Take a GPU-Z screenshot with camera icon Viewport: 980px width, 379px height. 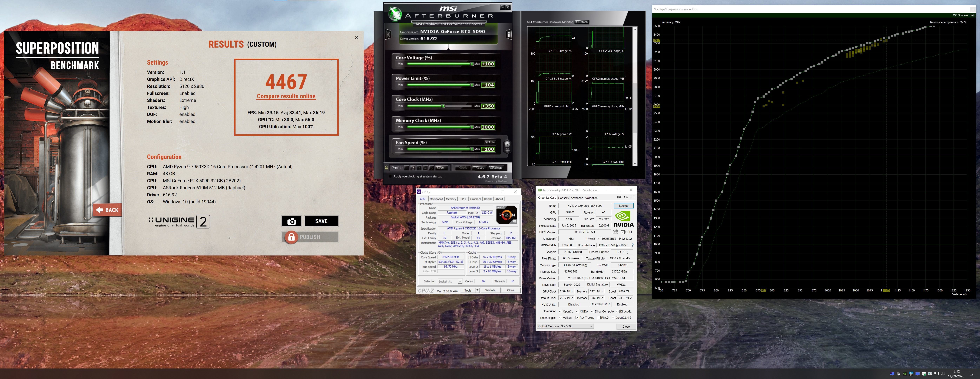click(x=619, y=197)
